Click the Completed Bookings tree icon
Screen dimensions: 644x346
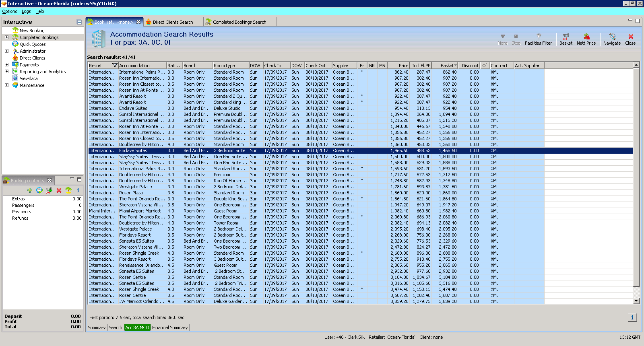tap(15, 37)
